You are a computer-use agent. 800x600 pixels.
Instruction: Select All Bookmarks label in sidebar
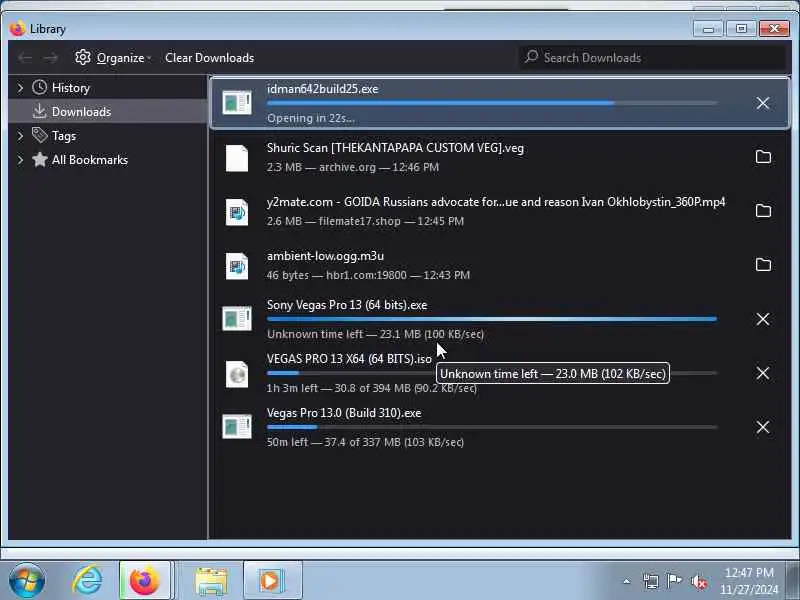point(90,160)
